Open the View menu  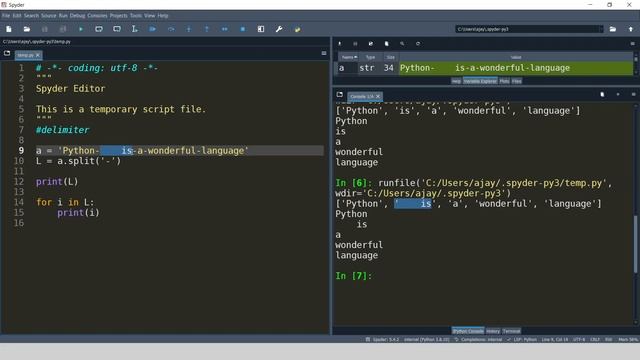pos(149,16)
